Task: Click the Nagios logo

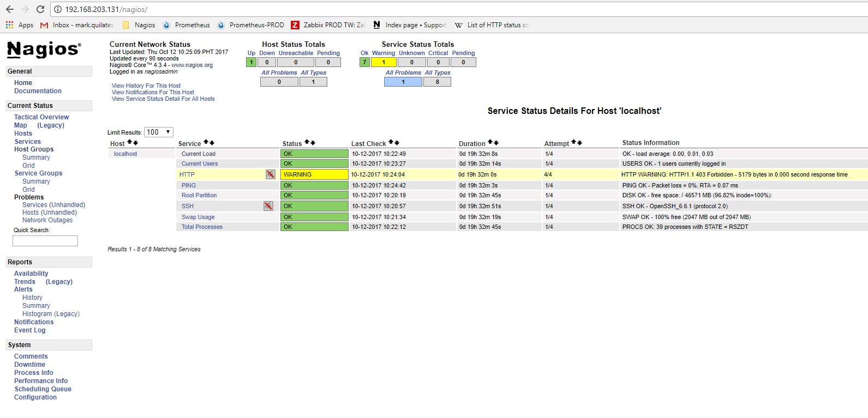Action: [44, 50]
